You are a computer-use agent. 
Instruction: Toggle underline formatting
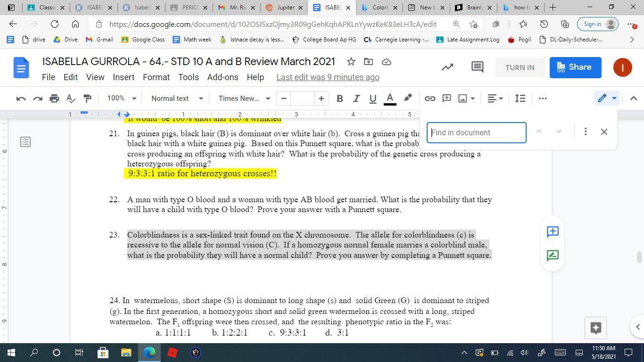click(372, 98)
